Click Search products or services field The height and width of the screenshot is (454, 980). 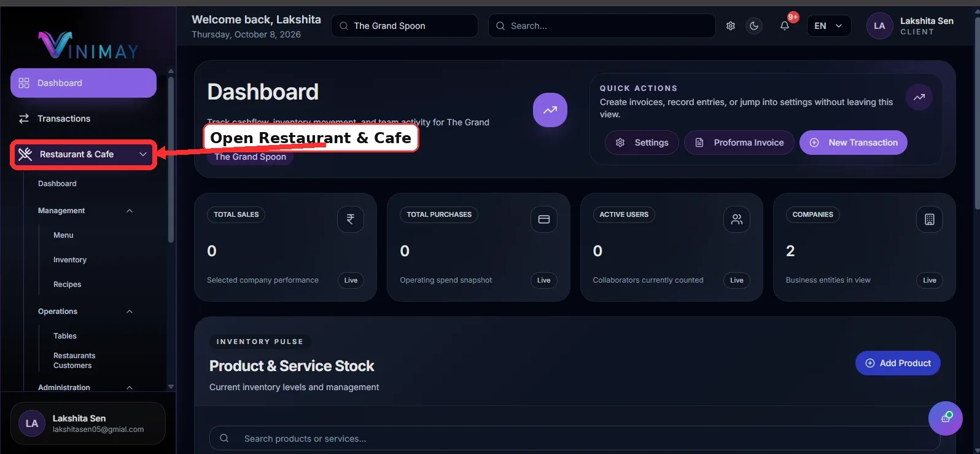click(575, 438)
